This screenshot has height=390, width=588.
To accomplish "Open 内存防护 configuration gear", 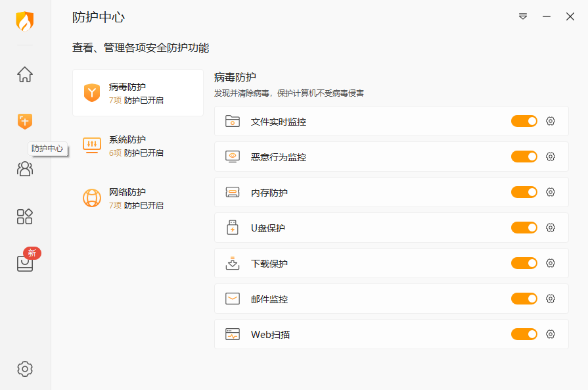I will point(551,192).
